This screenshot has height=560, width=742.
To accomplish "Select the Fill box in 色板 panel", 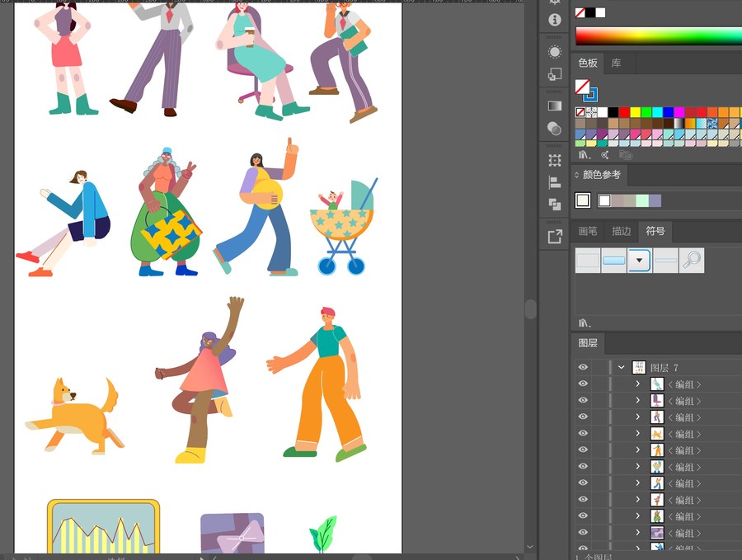I will (x=582, y=87).
